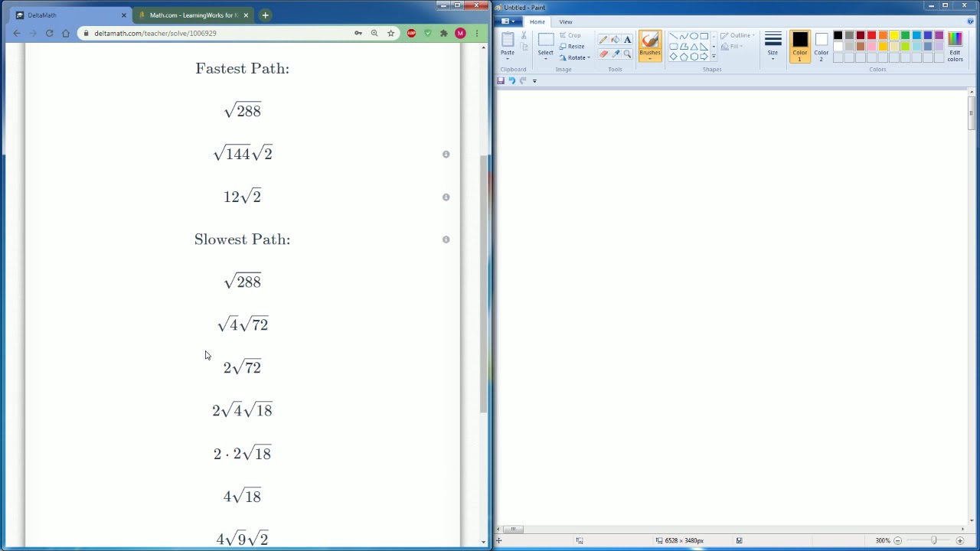Open the Chrome three-dot menu
This screenshot has height=551, width=980.
[476, 33]
